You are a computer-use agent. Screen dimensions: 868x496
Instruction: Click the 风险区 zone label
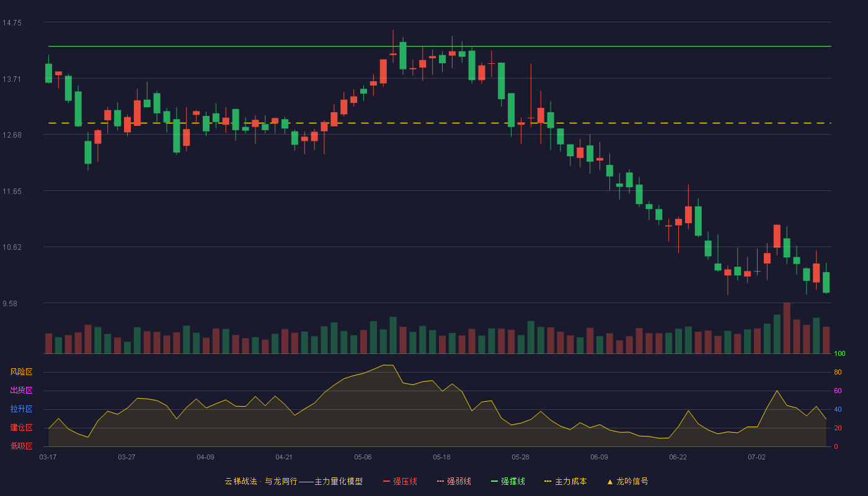(x=21, y=372)
